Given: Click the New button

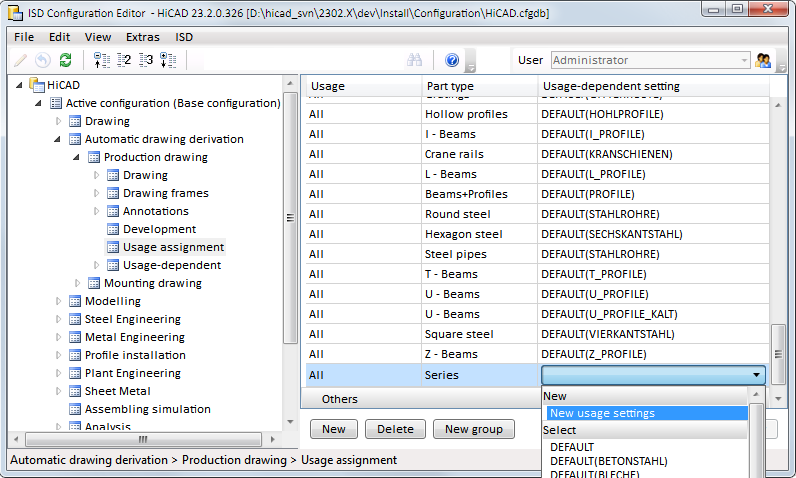Looking at the screenshot, I should (x=334, y=429).
